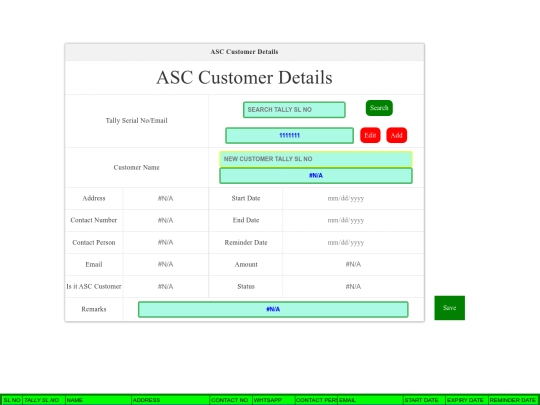Click the Status #N/A value
Viewport: 540px width, 405px height.
tap(353, 287)
